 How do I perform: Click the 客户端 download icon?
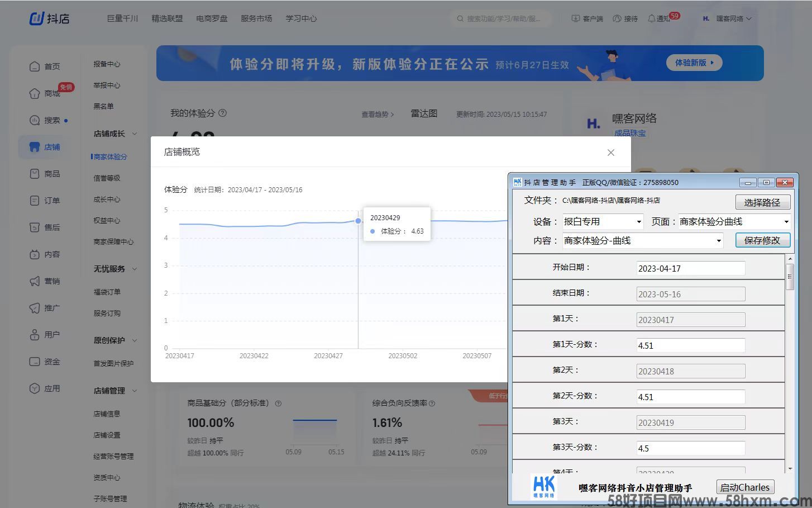coord(575,18)
